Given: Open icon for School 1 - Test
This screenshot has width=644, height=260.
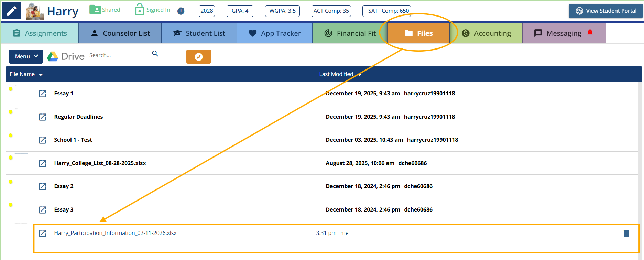Looking at the screenshot, I should tap(43, 140).
